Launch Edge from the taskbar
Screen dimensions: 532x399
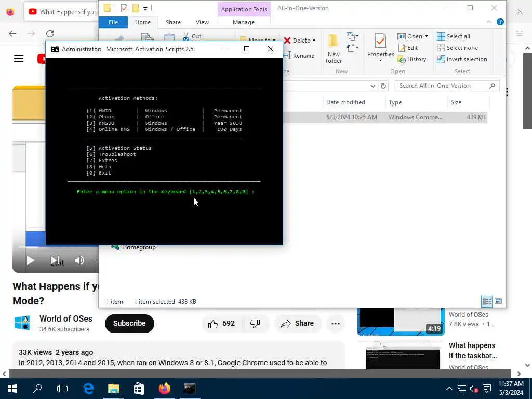click(x=88, y=389)
